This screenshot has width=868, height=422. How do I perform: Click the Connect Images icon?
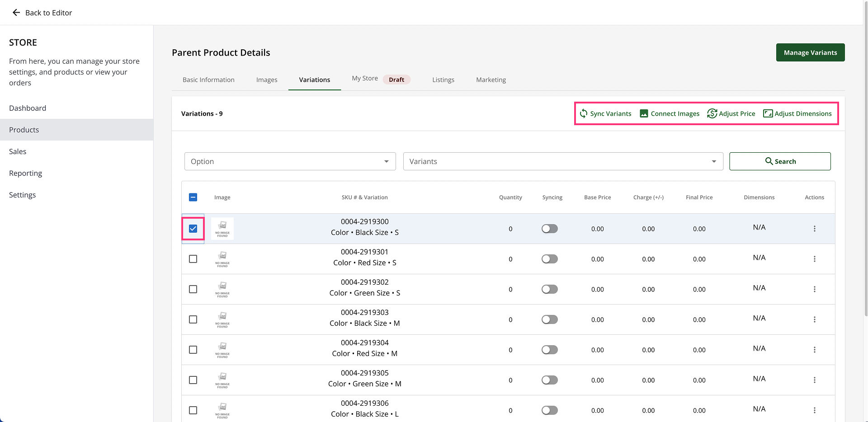[x=644, y=113]
